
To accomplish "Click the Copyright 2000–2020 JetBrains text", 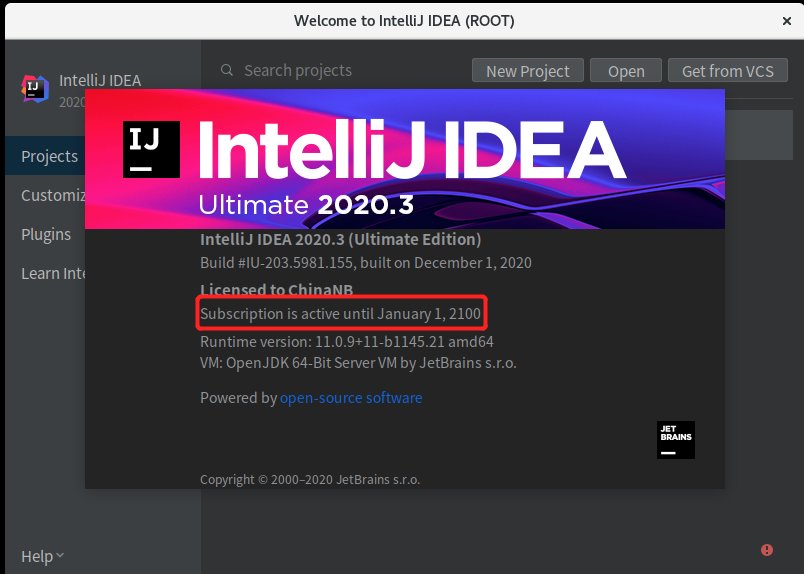I will pyautogui.click(x=310, y=479).
